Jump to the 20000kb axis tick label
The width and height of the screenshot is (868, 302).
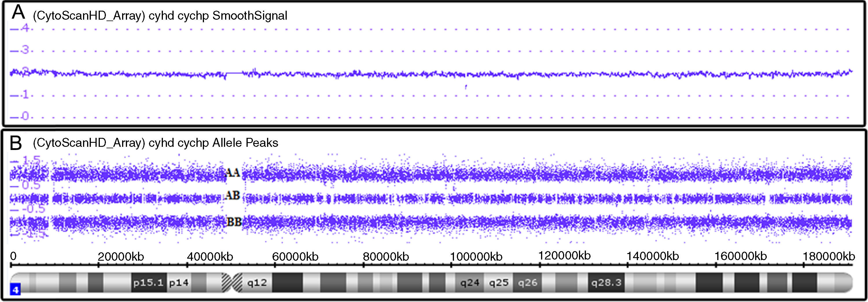tap(121, 257)
